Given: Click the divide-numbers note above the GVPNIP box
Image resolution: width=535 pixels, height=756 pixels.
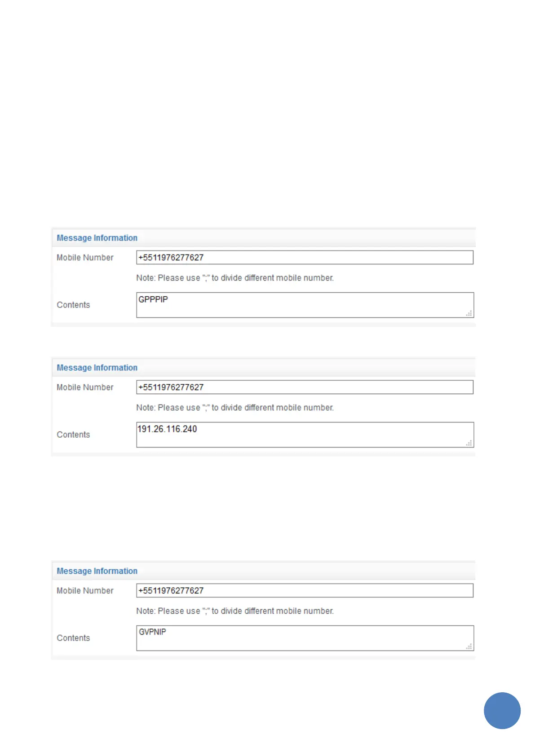Looking at the screenshot, I should [x=235, y=611].
